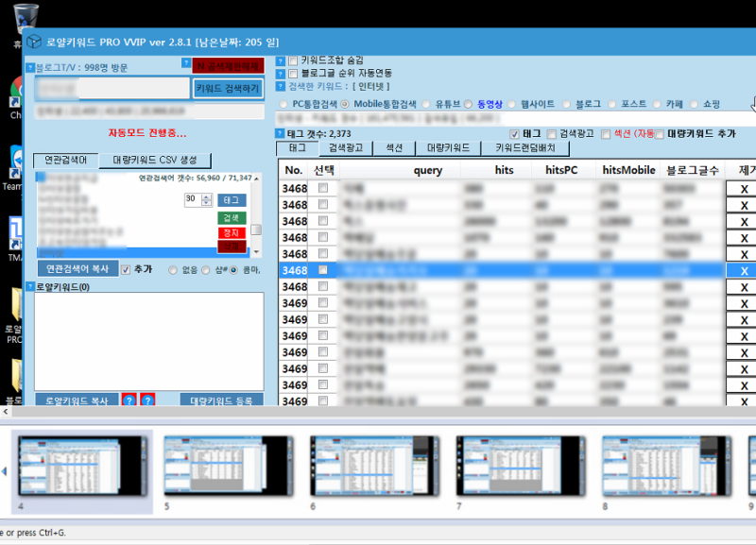The image size is (756, 545).
Task: Click the app cube icon in title bar
Action: click(x=34, y=42)
